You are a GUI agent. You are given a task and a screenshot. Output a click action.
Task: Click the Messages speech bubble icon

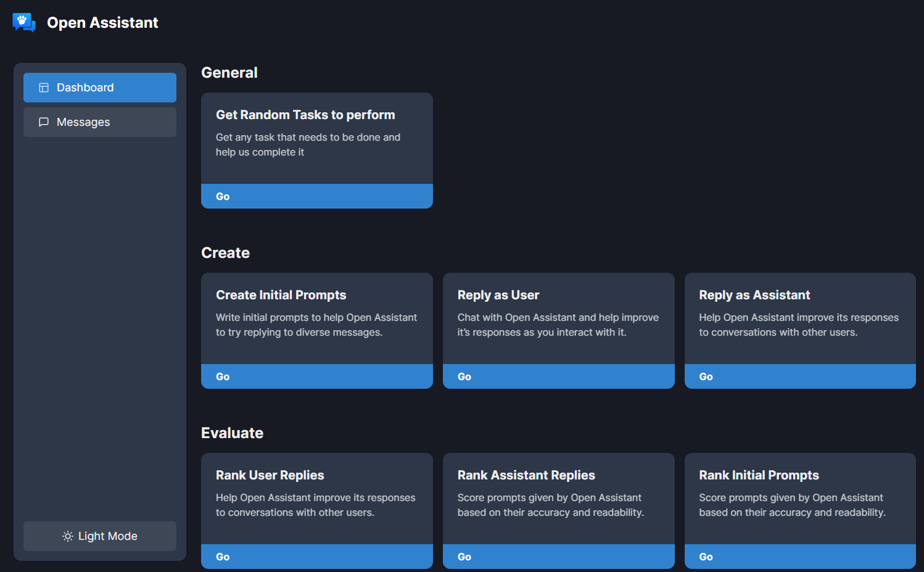coord(44,122)
